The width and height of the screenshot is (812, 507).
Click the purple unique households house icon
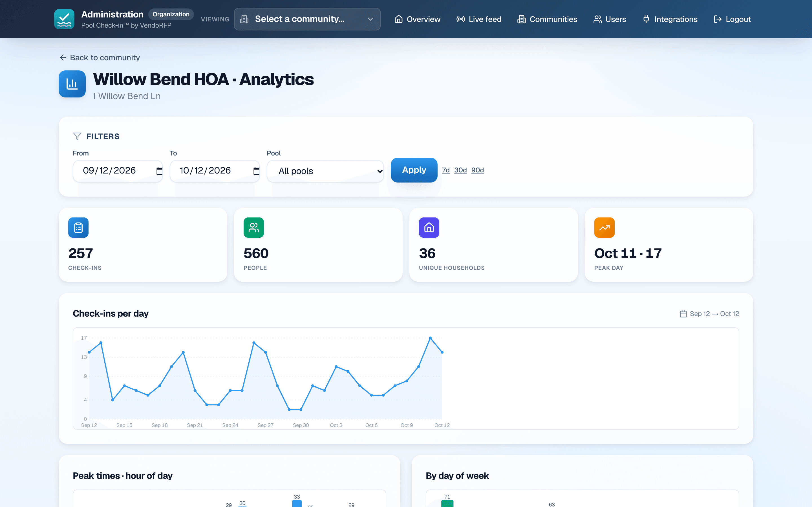429,228
